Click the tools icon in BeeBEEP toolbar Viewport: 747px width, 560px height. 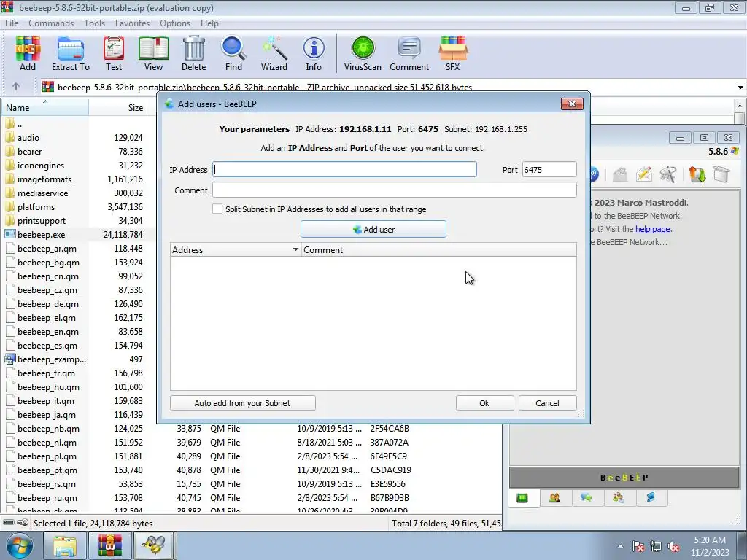tap(668, 174)
